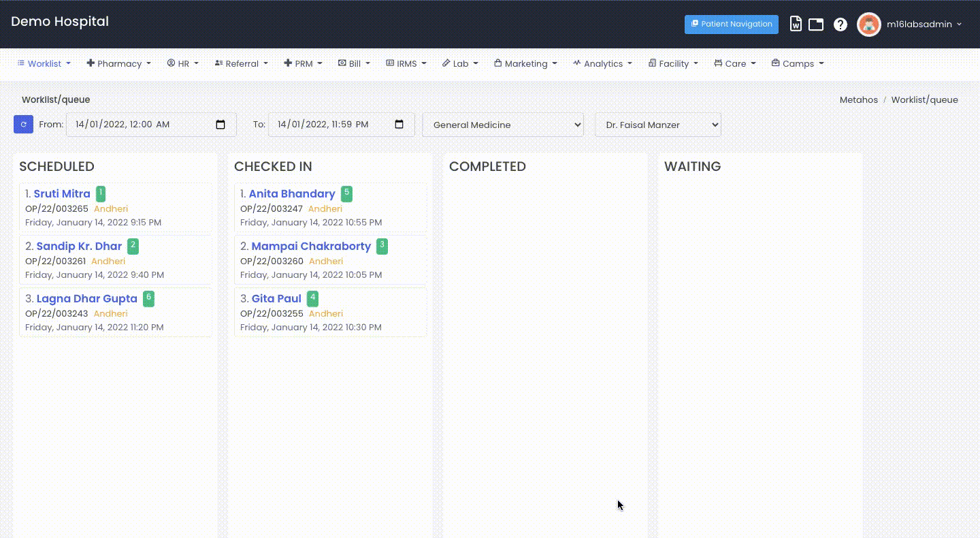Screen dimensions: 980x538
Task: Open patient Gita Paul
Action: (x=276, y=298)
